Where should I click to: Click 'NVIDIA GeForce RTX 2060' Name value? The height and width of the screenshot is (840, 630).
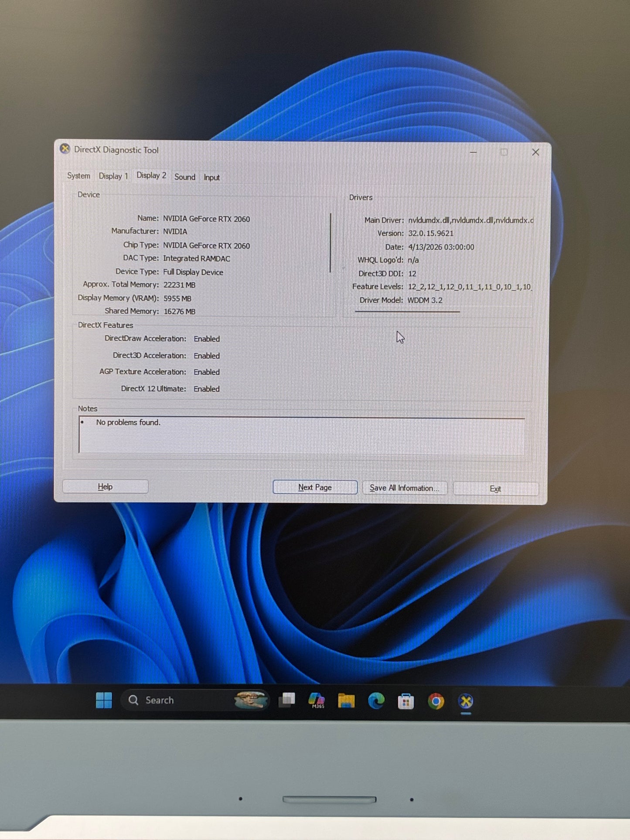206,219
